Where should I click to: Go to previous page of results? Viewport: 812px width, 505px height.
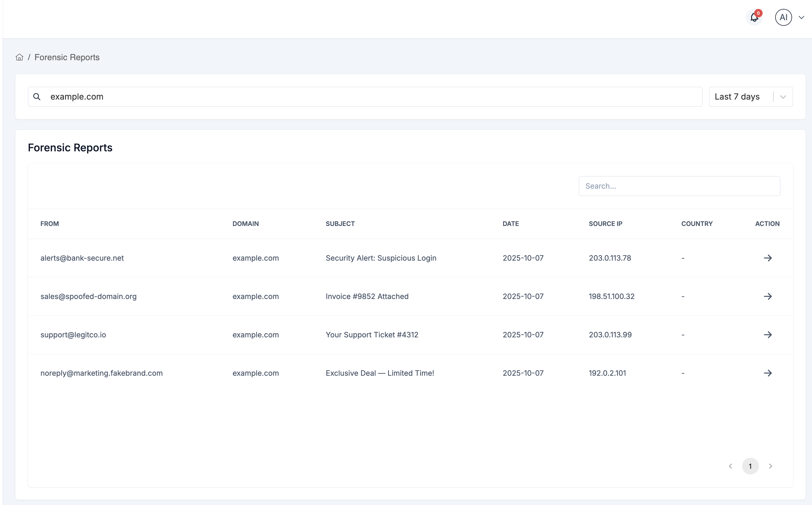click(731, 466)
